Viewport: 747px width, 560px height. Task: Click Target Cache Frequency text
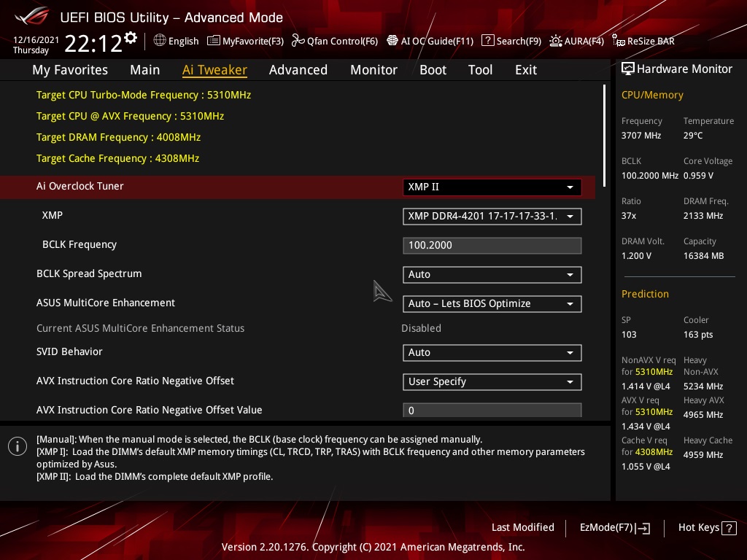click(x=117, y=158)
